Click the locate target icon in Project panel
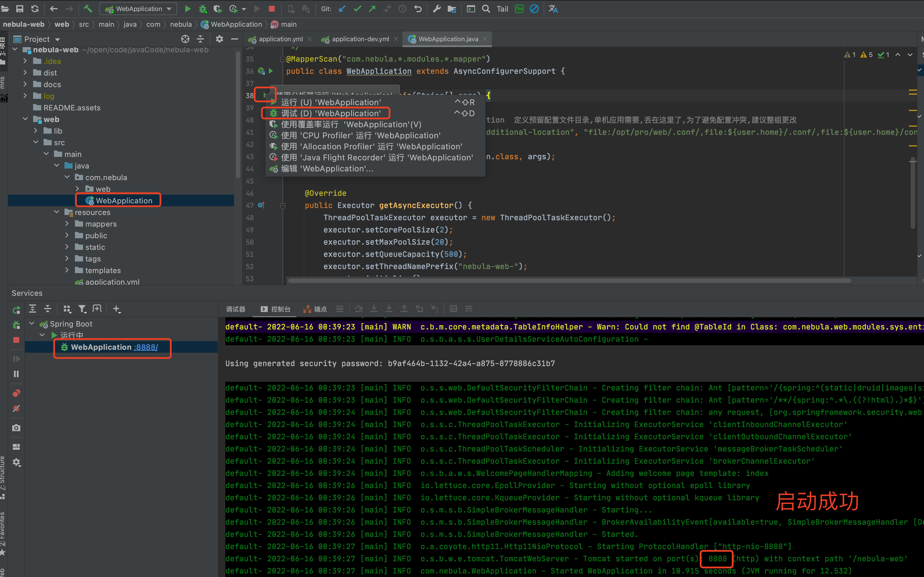 pyautogui.click(x=185, y=39)
